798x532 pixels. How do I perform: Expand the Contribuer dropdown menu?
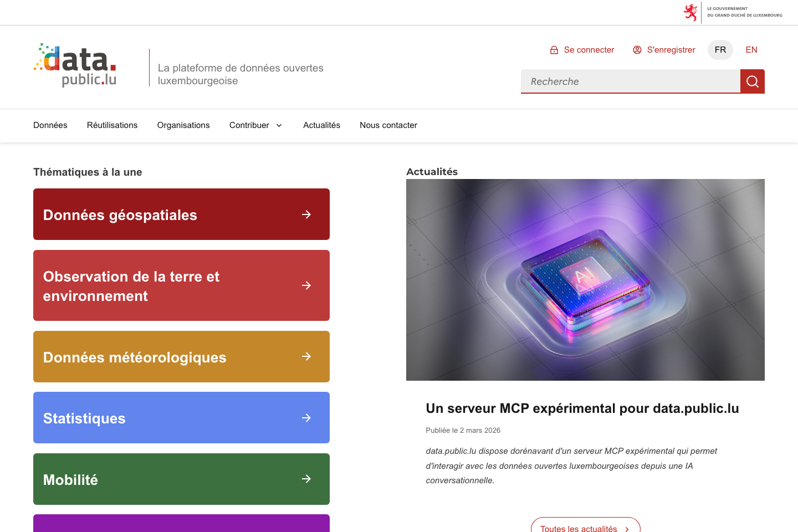coord(255,125)
